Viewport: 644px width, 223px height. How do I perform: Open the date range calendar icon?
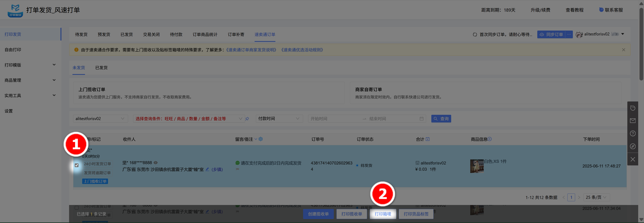(x=421, y=119)
